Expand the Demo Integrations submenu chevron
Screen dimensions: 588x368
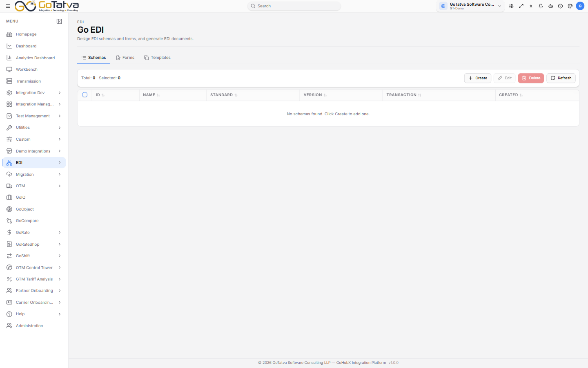click(60, 151)
